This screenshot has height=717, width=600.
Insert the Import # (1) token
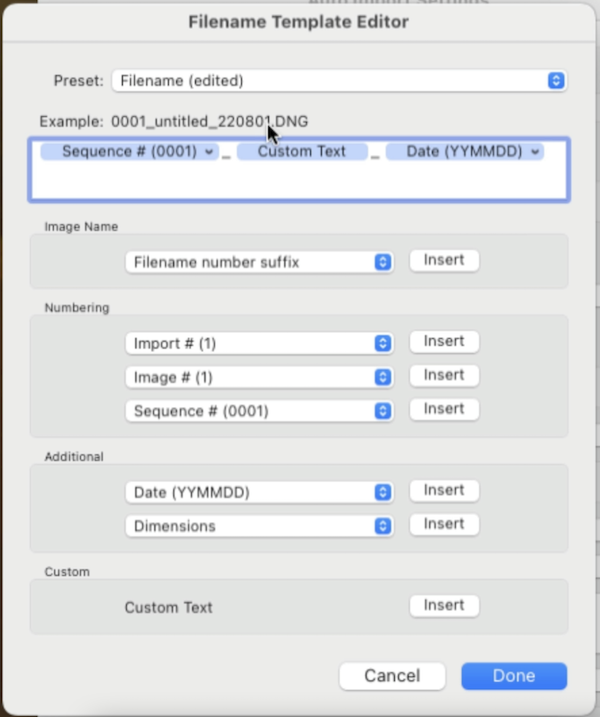point(444,341)
